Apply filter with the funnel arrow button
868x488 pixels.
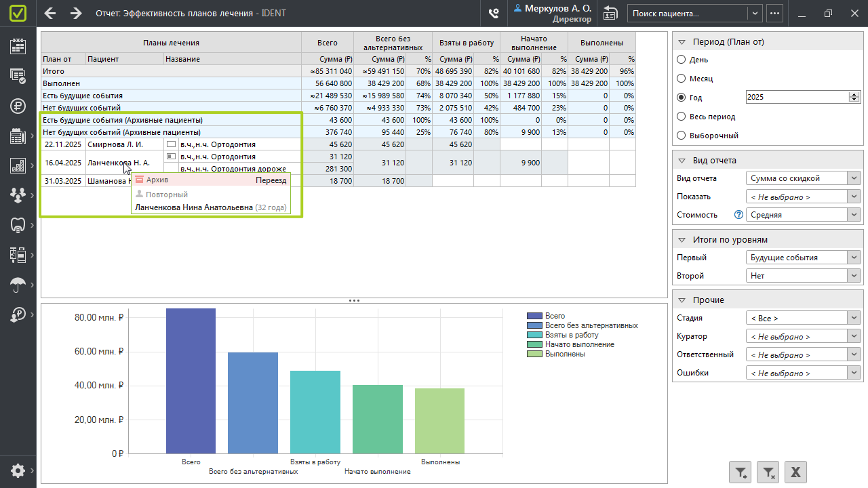point(741,472)
